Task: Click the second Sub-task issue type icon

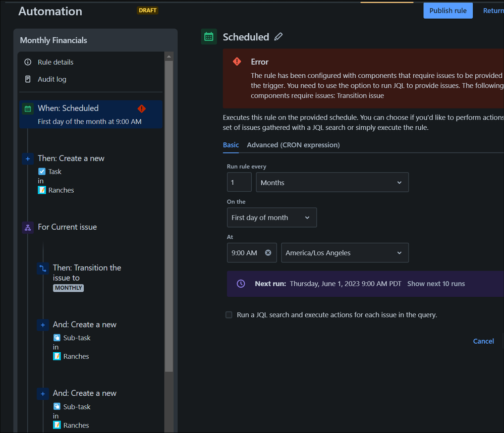Action: pyautogui.click(x=57, y=406)
